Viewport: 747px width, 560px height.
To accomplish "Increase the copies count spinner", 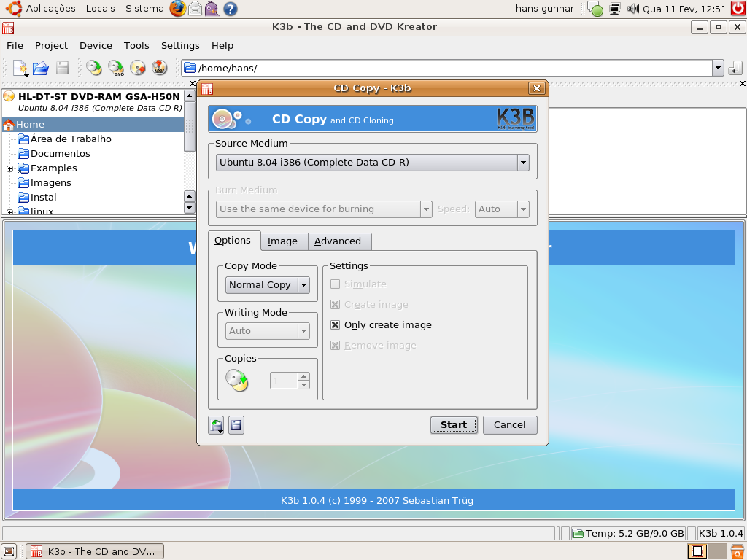I will point(304,377).
